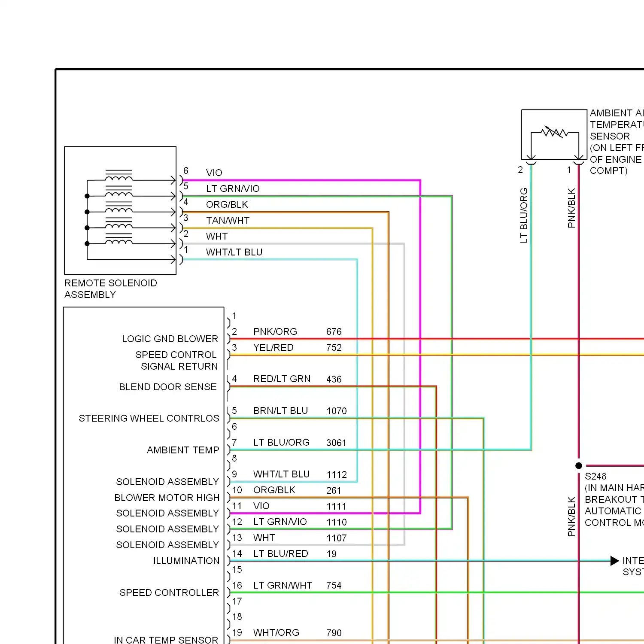644x644 pixels.
Task: Click the 'BRN/LT BLU' wire label
Action: coord(280,410)
